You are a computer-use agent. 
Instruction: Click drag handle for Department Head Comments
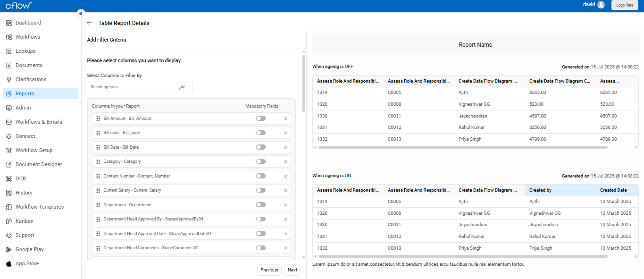coord(98,248)
